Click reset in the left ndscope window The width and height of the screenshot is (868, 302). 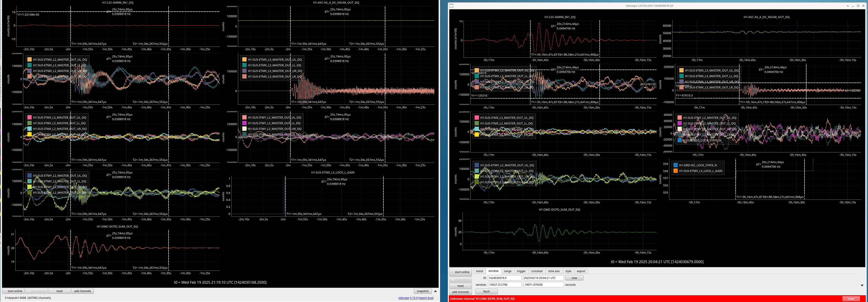(x=59, y=291)
